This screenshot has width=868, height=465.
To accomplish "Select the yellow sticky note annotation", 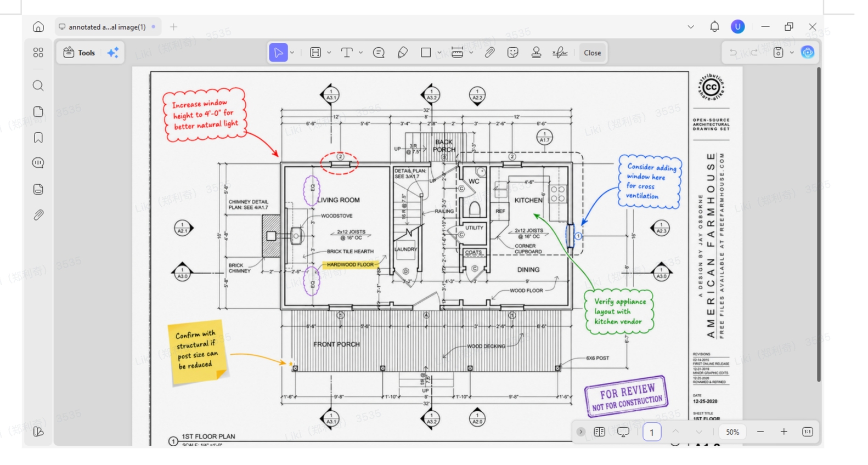I will (198, 352).
